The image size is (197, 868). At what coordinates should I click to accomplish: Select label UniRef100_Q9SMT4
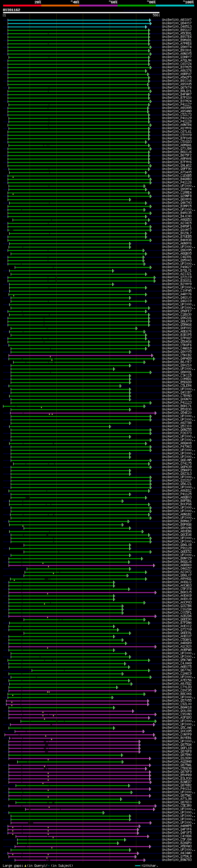click(176, 189)
